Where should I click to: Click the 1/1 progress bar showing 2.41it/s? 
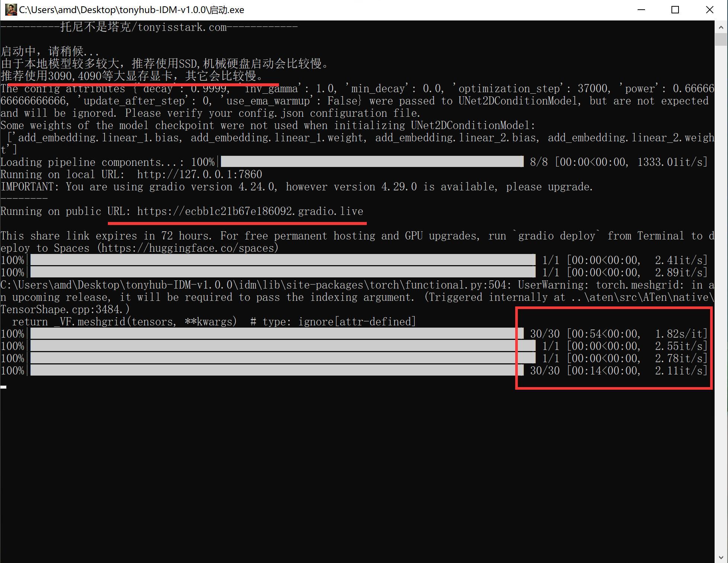[x=283, y=260]
